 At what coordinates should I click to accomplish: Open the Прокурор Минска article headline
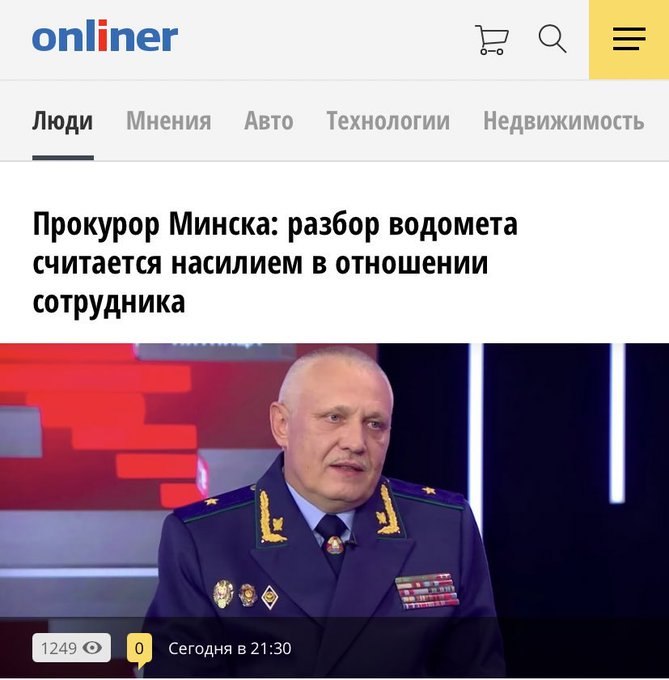click(x=275, y=263)
